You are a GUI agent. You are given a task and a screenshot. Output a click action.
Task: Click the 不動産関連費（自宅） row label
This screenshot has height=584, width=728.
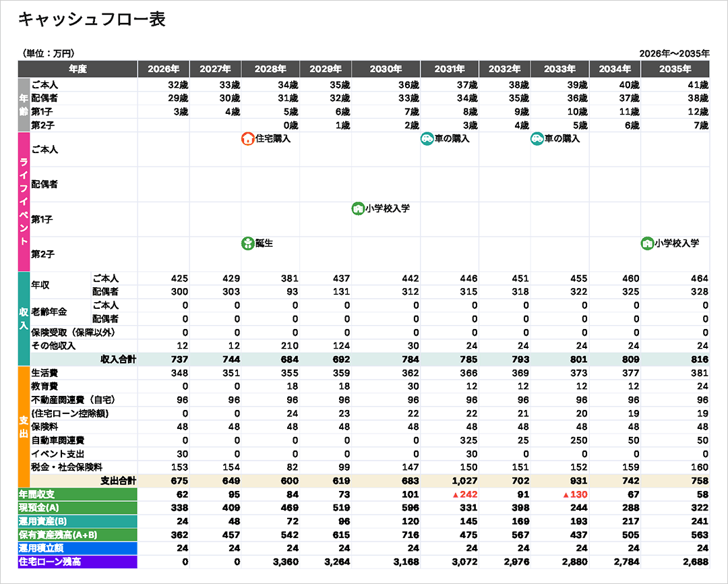[73, 399]
